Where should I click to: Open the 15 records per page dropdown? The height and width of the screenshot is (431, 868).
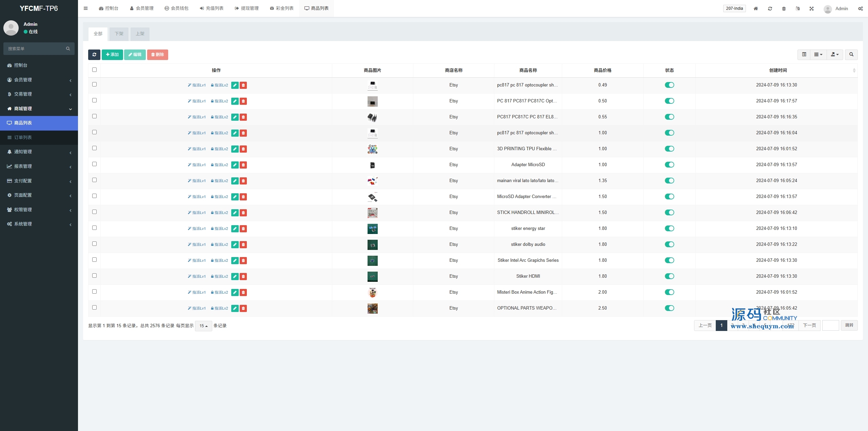[x=203, y=326]
